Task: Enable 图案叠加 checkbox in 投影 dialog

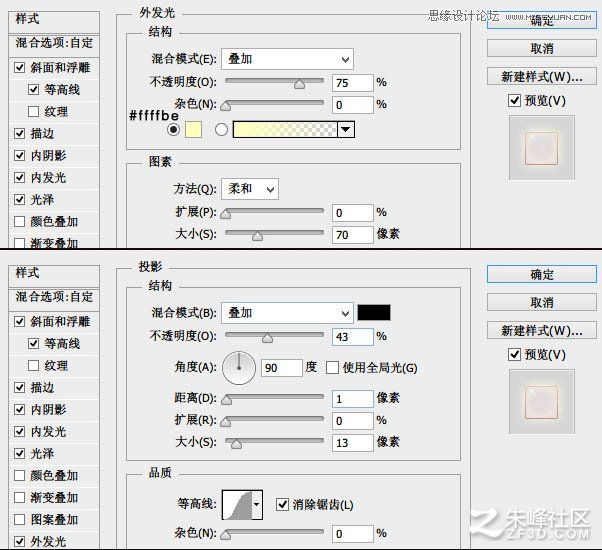Action: coord(20,519)
